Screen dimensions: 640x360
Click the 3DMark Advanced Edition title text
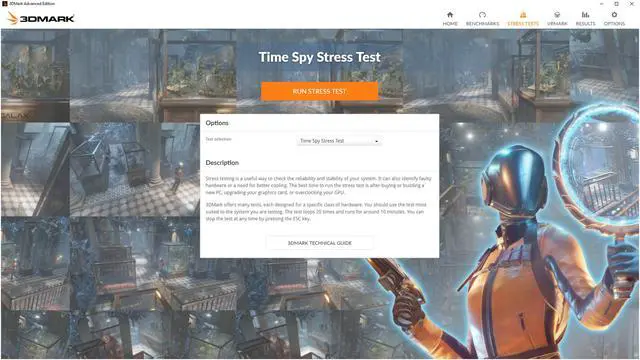point(32,4)
